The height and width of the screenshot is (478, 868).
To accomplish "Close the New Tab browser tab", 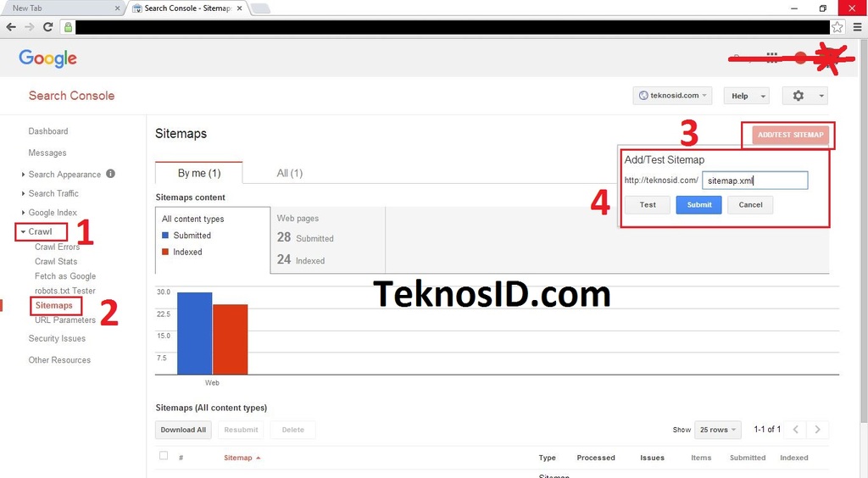I will [x=117, y=8].
